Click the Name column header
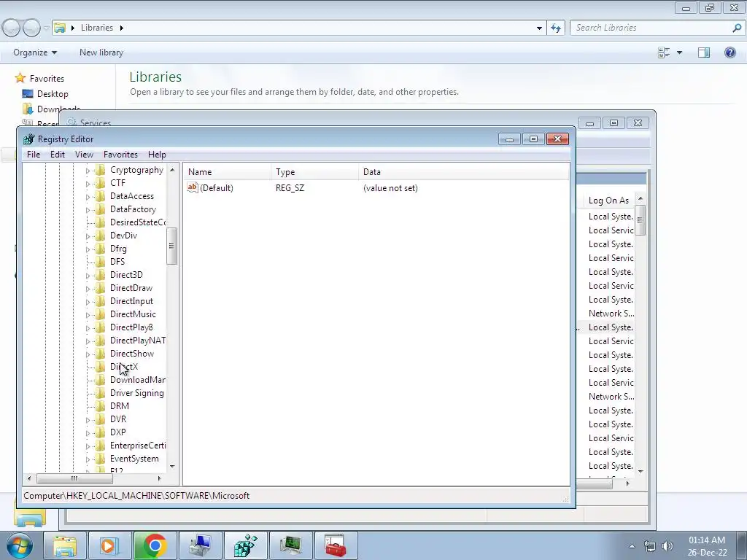Image resolution: width=747 pixels, height=560 pixels. (228, 172)
